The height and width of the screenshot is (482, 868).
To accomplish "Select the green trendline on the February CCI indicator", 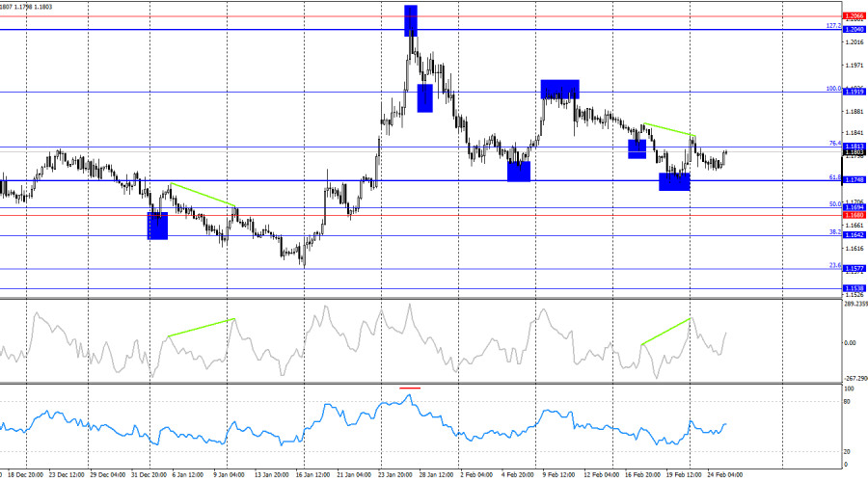I will tap(665, 332).
